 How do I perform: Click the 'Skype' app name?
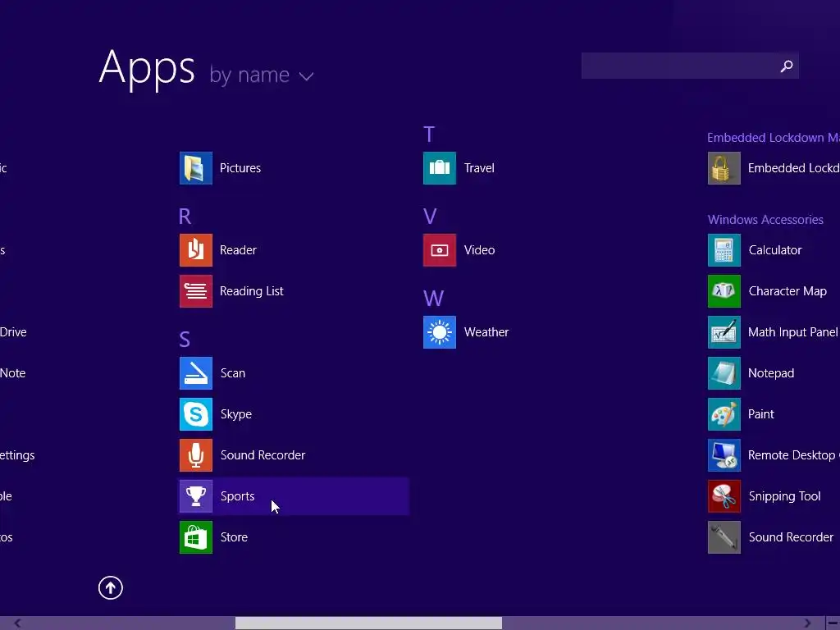[235, 414]
